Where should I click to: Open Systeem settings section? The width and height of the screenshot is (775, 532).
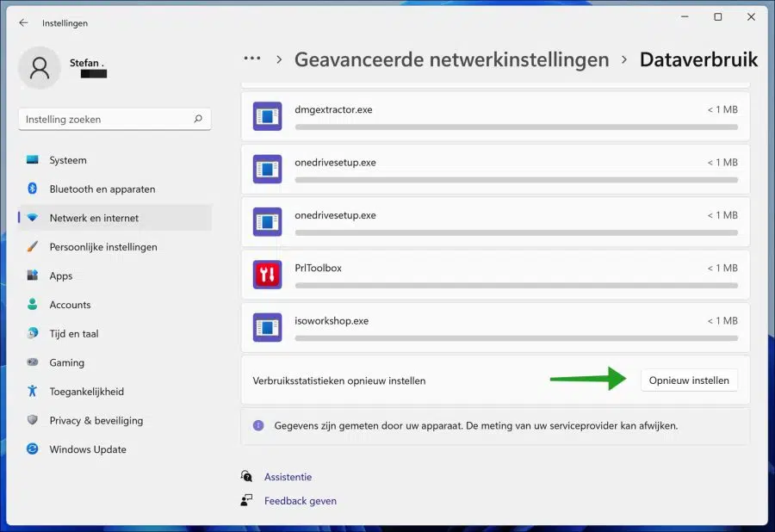tap(115, 160)
